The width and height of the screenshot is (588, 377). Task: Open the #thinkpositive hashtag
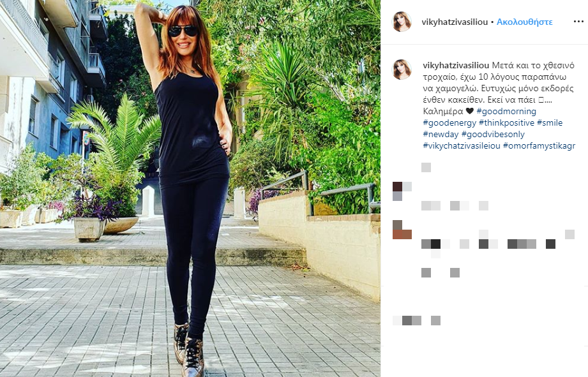tap(507, 122)
